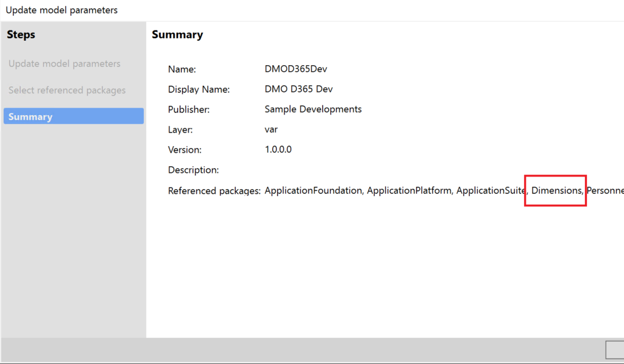Click the Layer value var
The width and height of the screenshot is (624, 364).
(271, 129)
